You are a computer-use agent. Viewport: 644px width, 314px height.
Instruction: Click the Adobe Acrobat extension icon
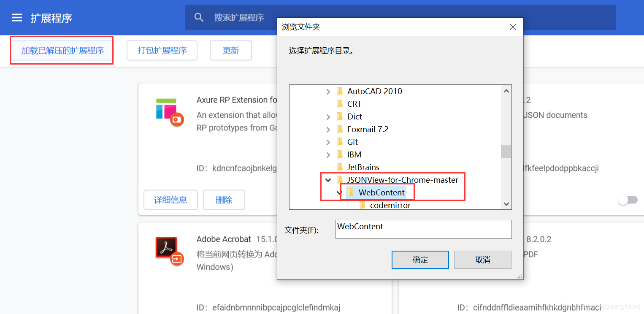click(169, 251)
